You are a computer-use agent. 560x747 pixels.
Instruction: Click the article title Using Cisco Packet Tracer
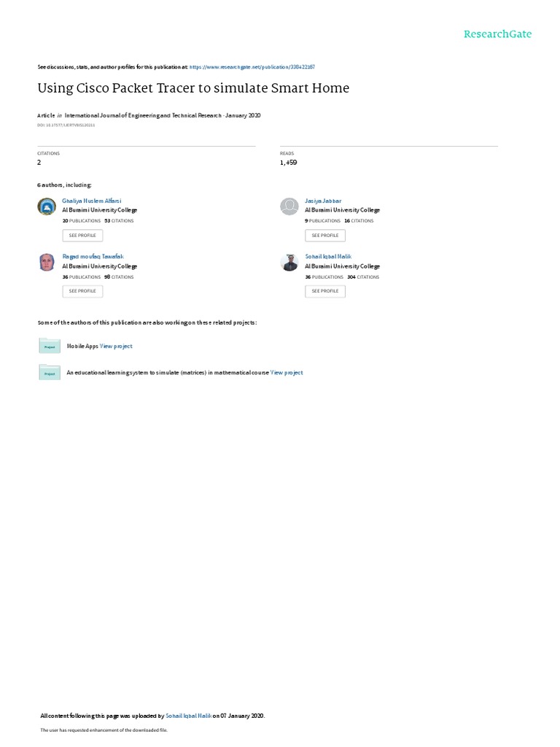coord(193,88)
